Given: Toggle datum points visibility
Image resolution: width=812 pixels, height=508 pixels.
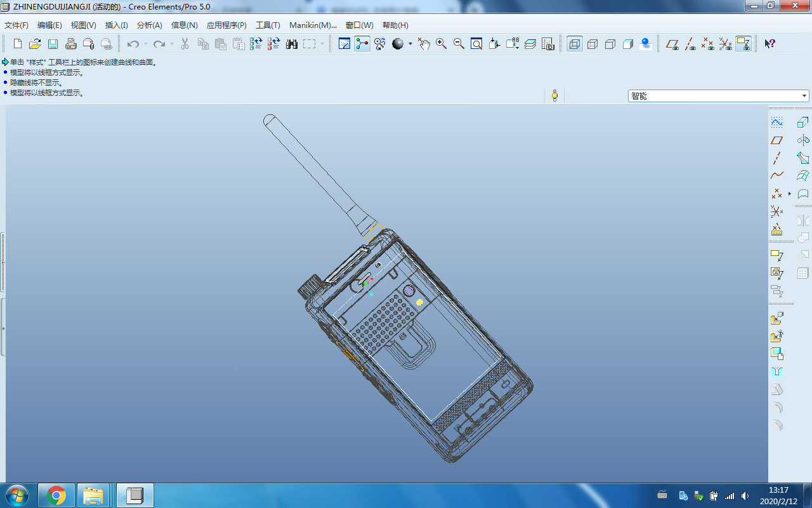Looking at the screenshot, I should [x=708, y=44].
